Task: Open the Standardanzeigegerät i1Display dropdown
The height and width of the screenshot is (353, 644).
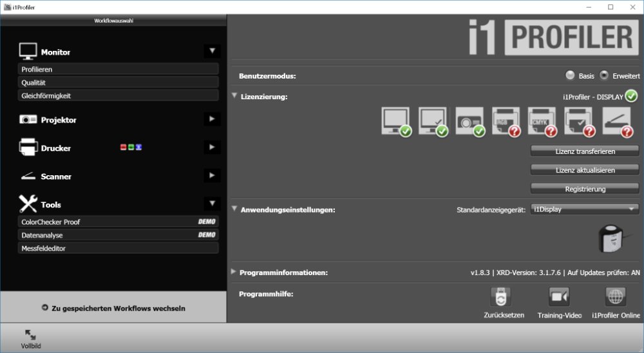Action: click(x=585, y=209)
